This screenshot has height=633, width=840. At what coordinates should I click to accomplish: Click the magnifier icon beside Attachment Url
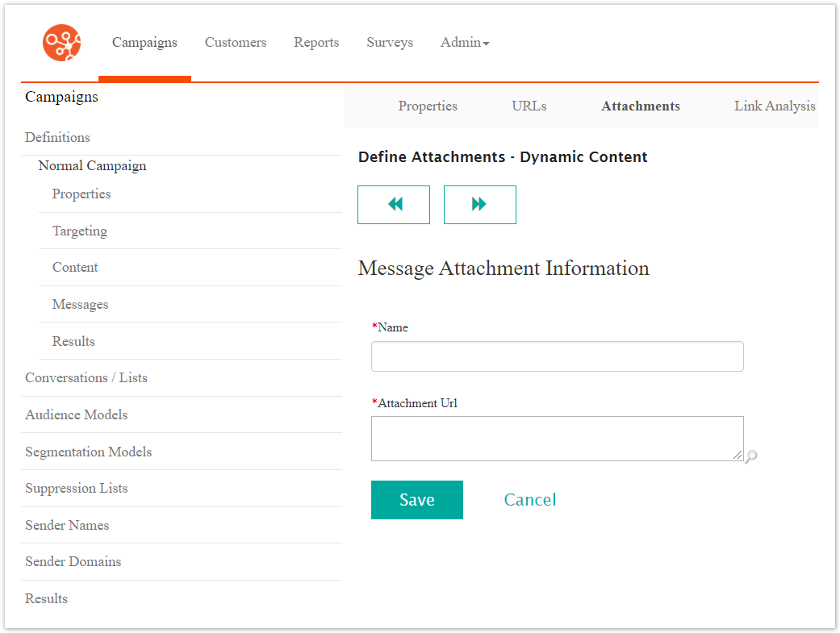click(x=750, y=457)
